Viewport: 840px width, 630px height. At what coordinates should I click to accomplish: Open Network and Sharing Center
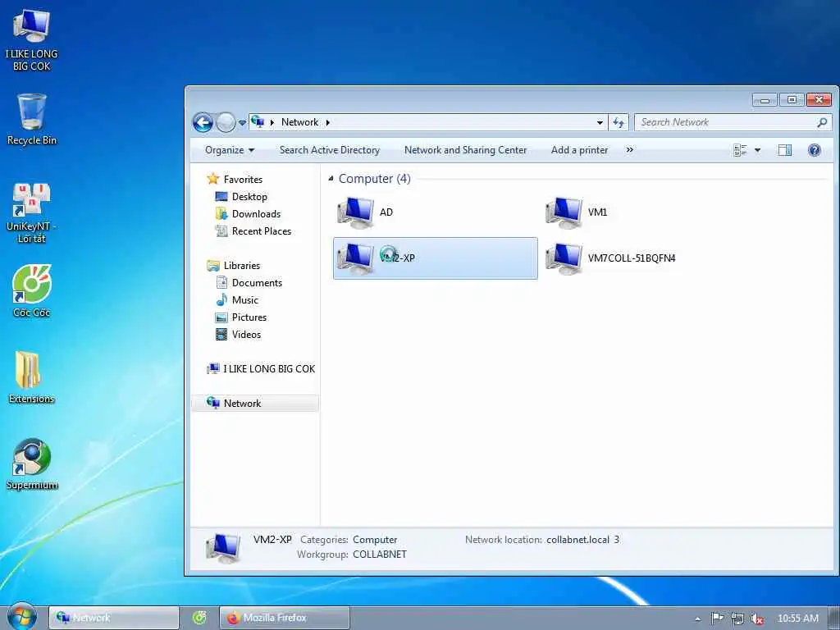pos(466,151)
